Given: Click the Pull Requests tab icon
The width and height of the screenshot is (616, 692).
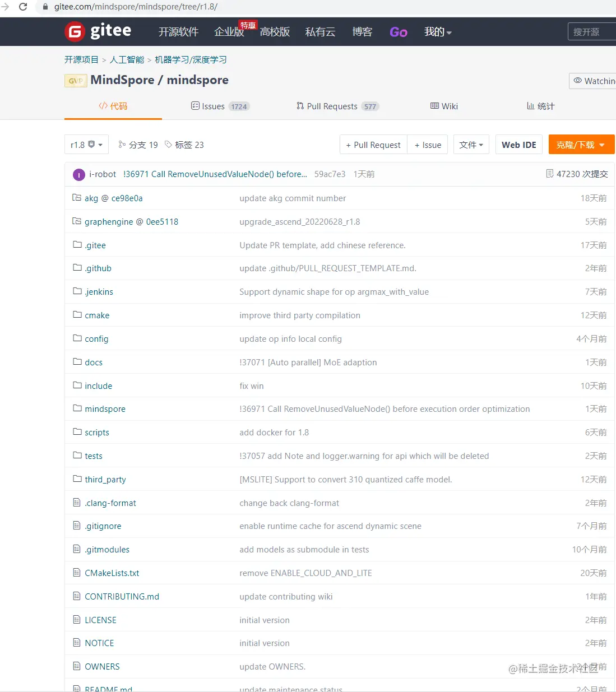Looking at the screenshot, I should 300,106.
